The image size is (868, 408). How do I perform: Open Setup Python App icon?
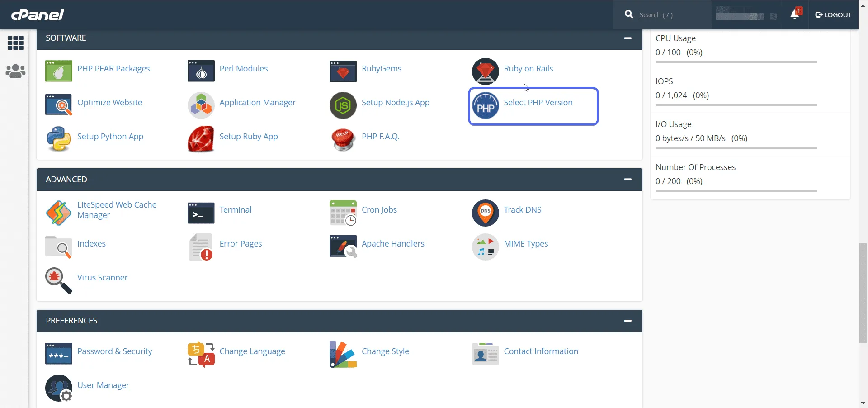(x=59, y=139)
